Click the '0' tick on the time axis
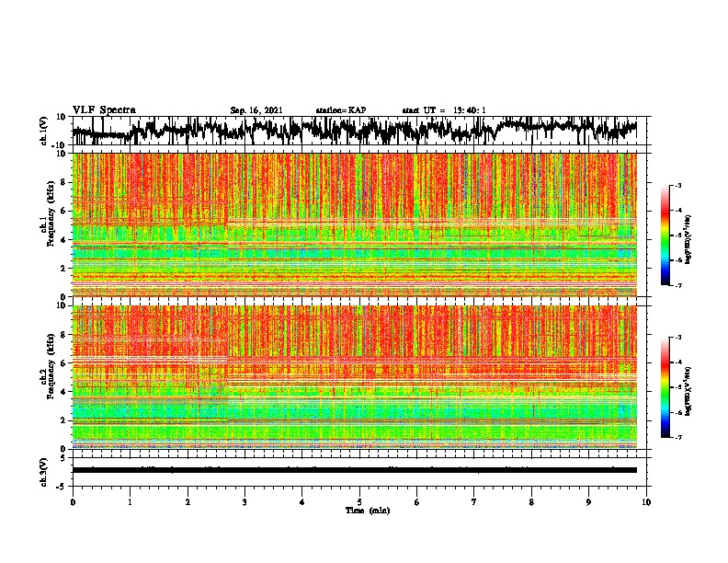The width and height of the screenshot is (728, 563). click(x=73, y=502)
